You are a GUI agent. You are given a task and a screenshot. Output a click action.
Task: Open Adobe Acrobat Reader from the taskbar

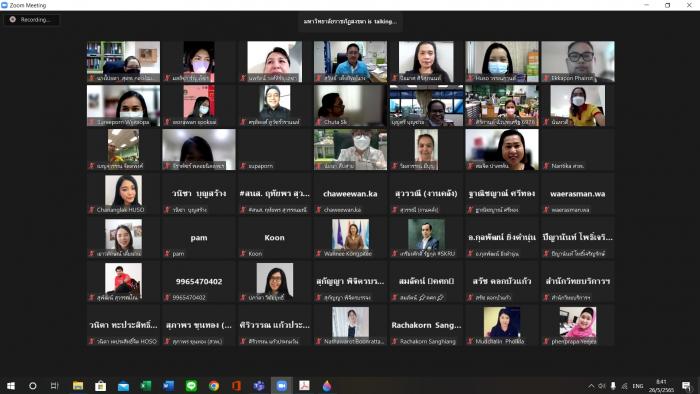coord(304,386)
